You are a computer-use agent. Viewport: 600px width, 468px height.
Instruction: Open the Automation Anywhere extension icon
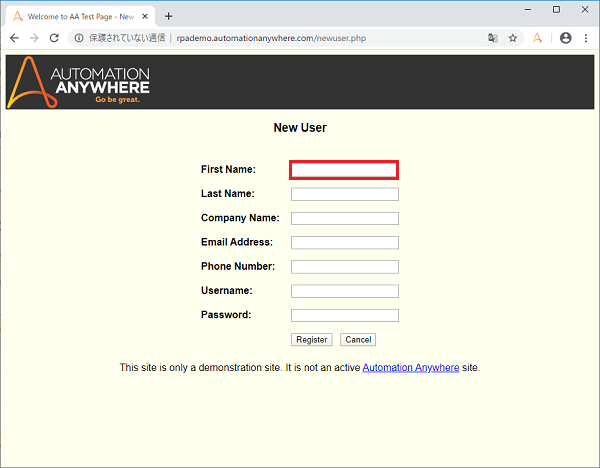(x=537, y=38)
